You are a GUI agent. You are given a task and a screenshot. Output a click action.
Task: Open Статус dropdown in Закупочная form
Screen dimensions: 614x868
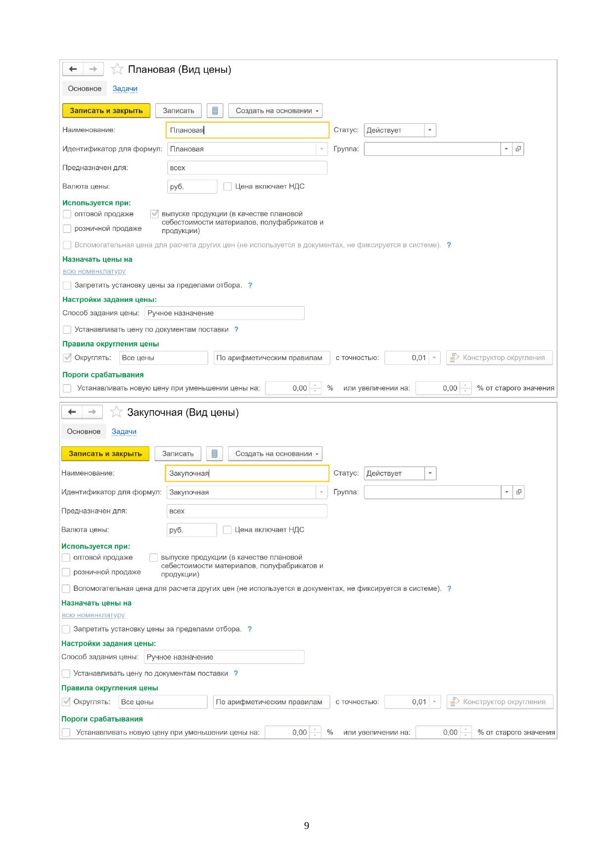coord(430,474)
